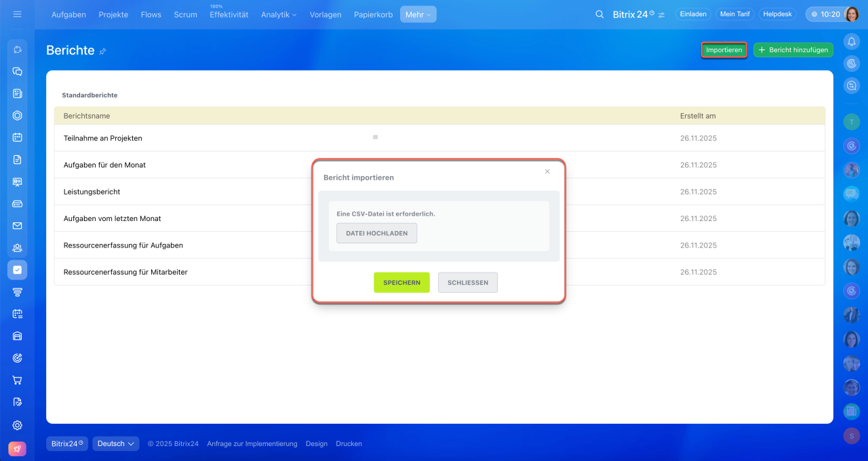Image resolution: width=868 pixels, height=461 pixels.
Task: Open Ressourcenerfassung für Aufgaben report
Action: [123, 245]
